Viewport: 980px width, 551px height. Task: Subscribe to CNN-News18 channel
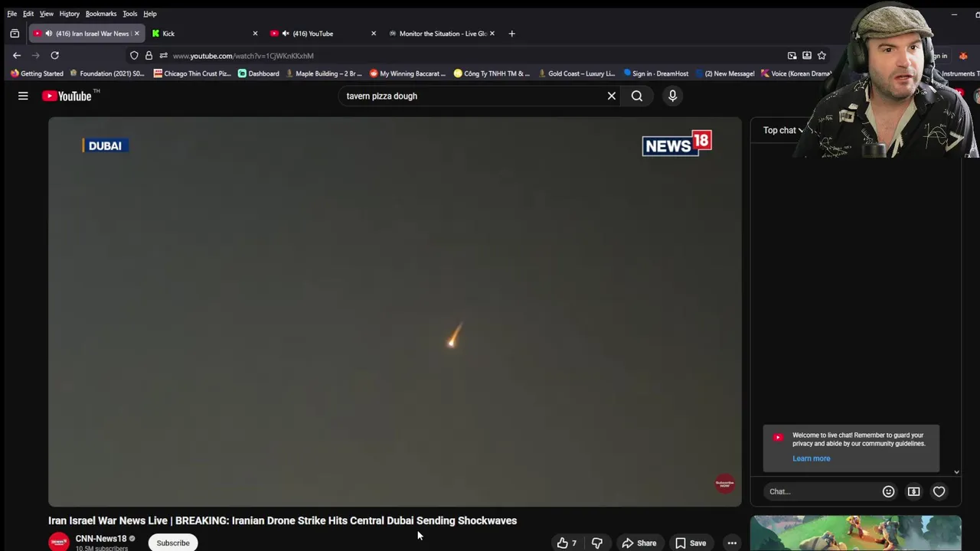click(x=173, y=543)
